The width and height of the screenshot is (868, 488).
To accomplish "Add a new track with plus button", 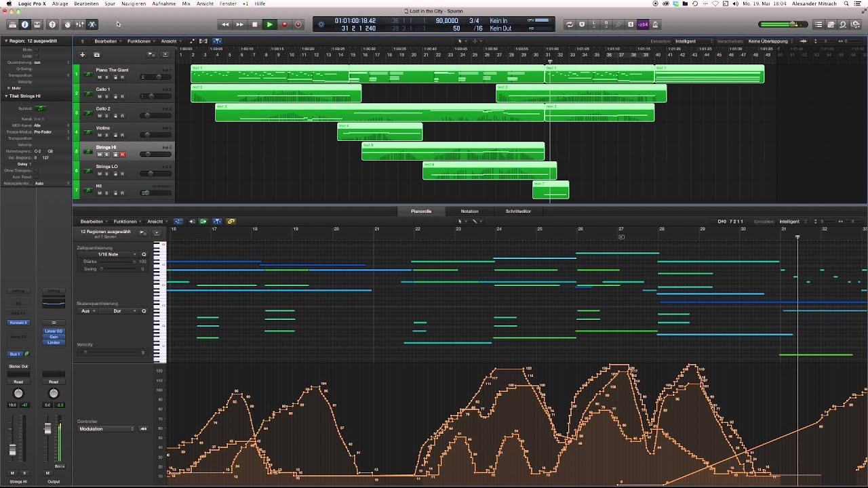I will pyautogui.click(x=82, y=54).
